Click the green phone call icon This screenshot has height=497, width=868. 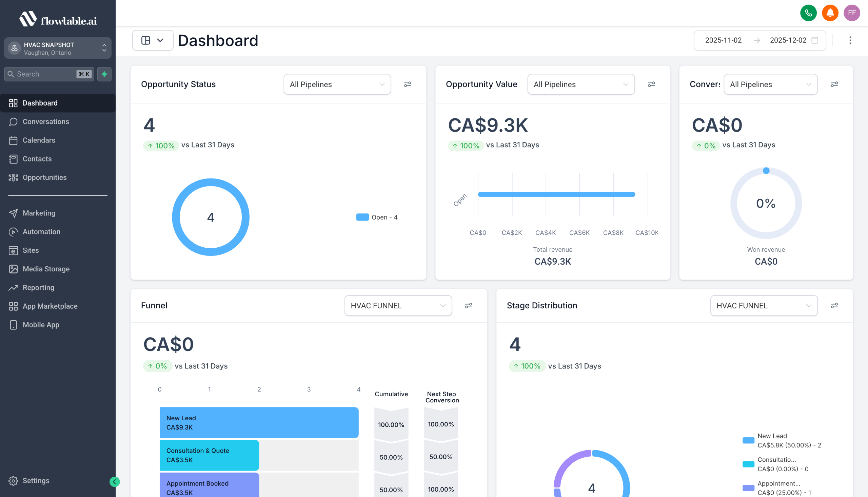[808, 13]
